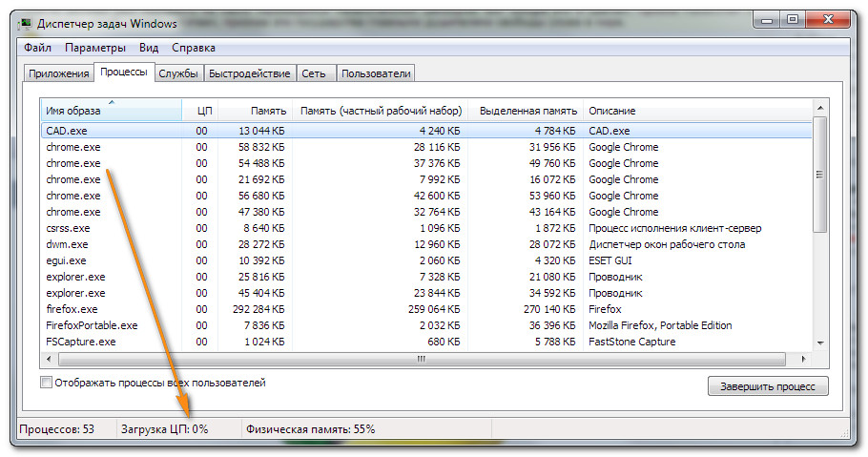Viewport: 868px width, 457px height.
Task: Open the Вид menu
Action: (x=149, y=48)
